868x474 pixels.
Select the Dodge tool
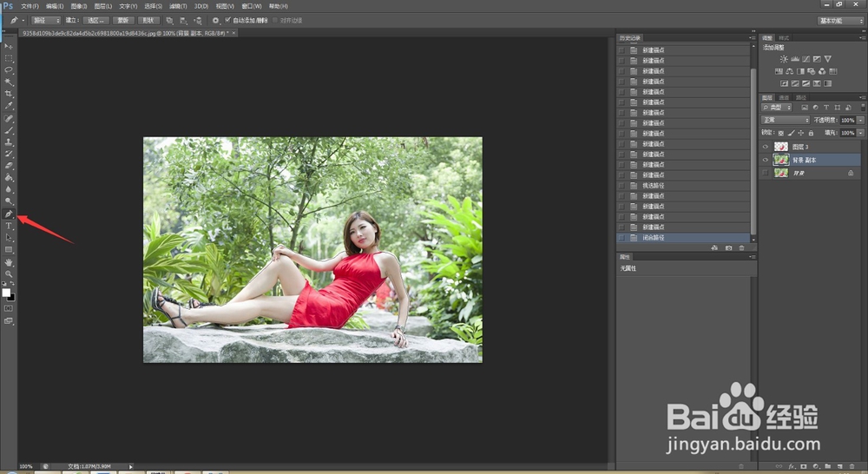pyautogui.click(x=9, y=201)
